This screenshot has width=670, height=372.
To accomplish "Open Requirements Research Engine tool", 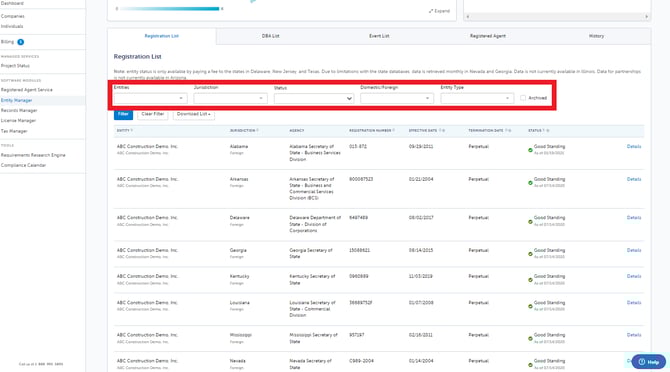I will 33,155.
